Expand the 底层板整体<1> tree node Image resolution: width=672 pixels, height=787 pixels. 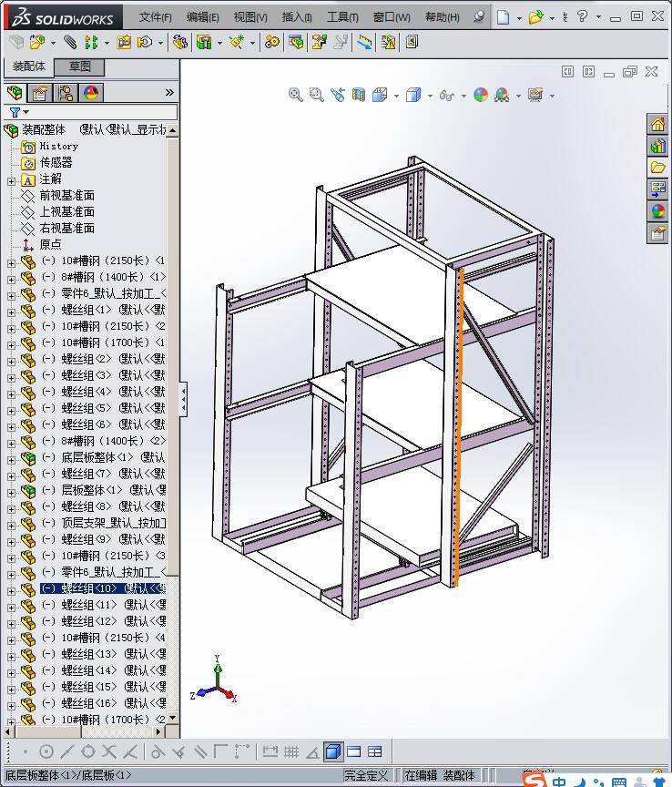11,460
